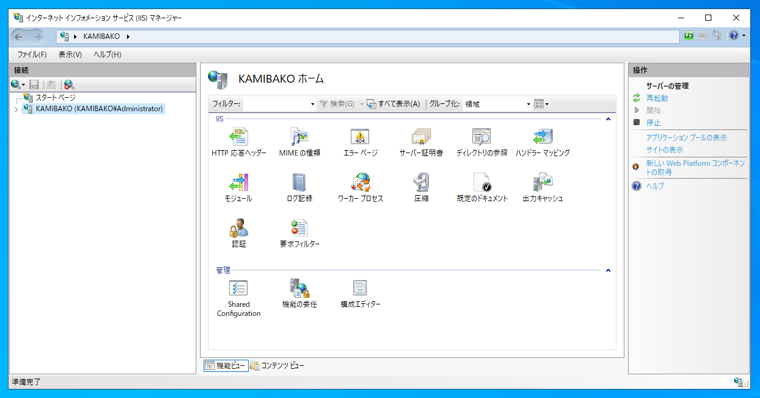Screen dimensions: 760x398
Task: Open the ヘルプ(H) menu
Action: click(x=107, y=54)
